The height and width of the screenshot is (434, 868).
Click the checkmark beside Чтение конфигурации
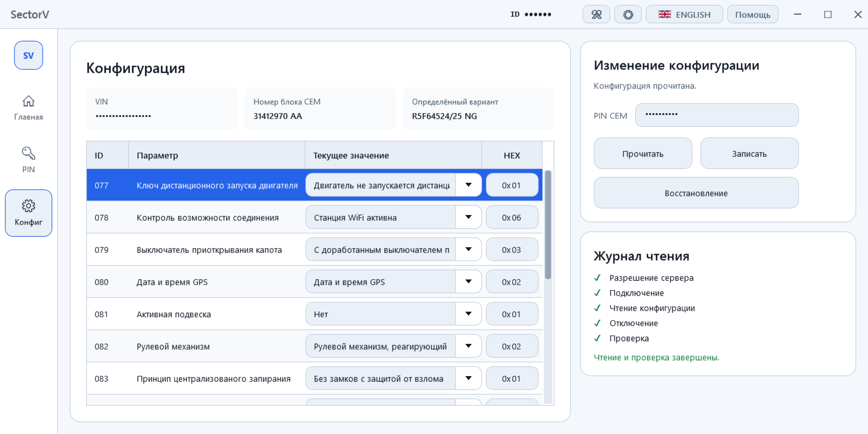pos(597,308)
